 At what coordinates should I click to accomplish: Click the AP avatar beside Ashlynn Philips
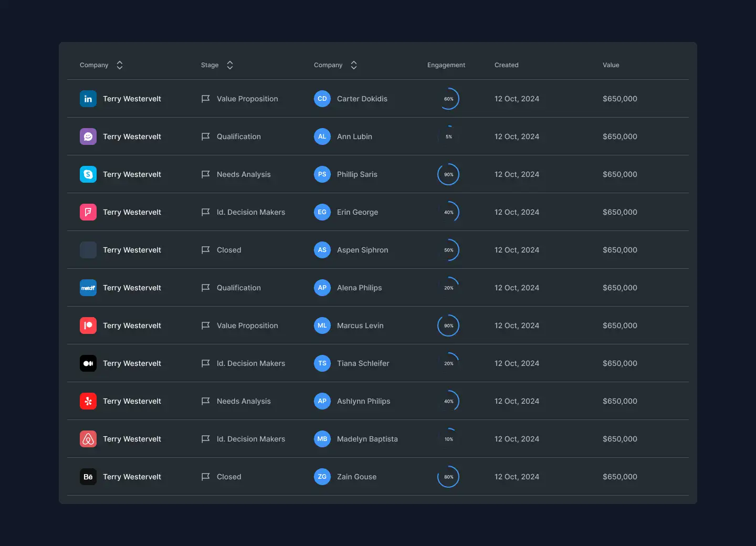pyautogui.click(x=322, y=401)
